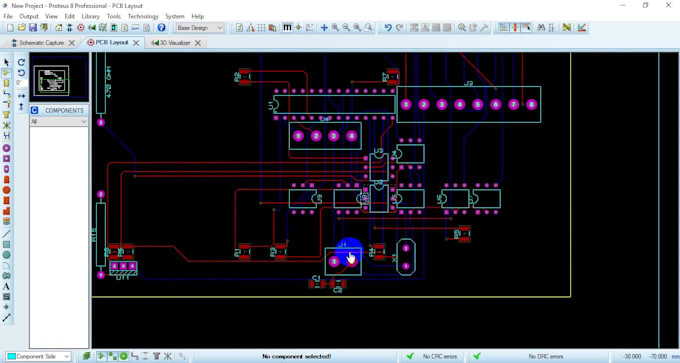Open a project via the folder icon
This screenshot has width=680, height=363.
tap(21, 28)
